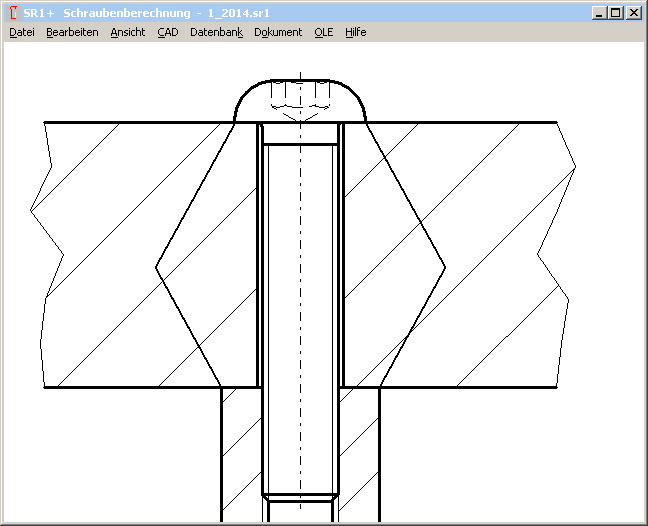Click the right tip of the pressure cone

pos(443,267)
